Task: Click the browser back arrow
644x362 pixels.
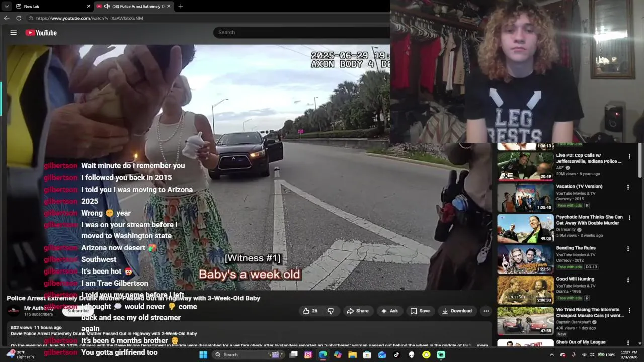Action: (x=7, y=18)
